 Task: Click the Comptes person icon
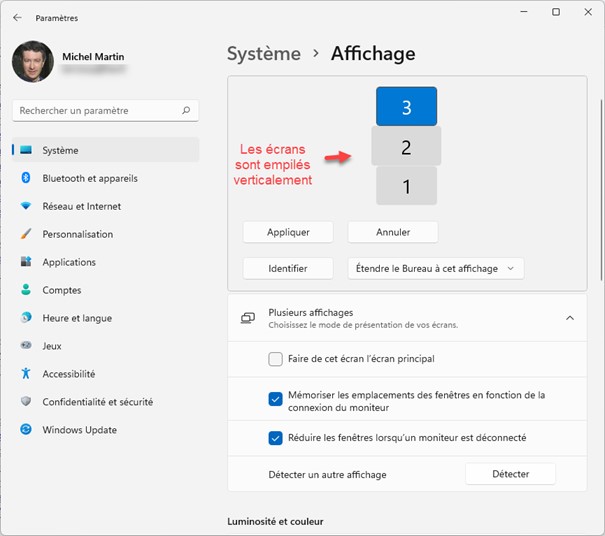coord(26,290)
